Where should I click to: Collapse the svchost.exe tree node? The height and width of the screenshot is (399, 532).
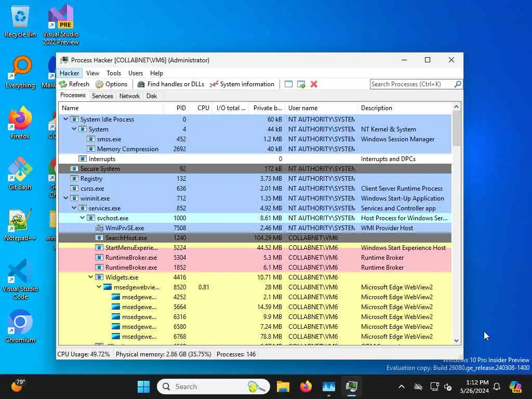click(83, 218)
